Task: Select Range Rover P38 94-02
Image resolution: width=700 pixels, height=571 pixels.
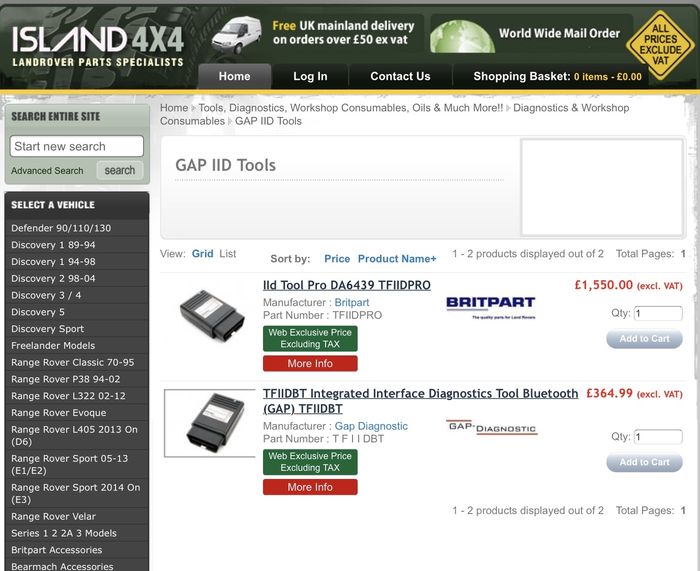Action: [x=77, y=379]
